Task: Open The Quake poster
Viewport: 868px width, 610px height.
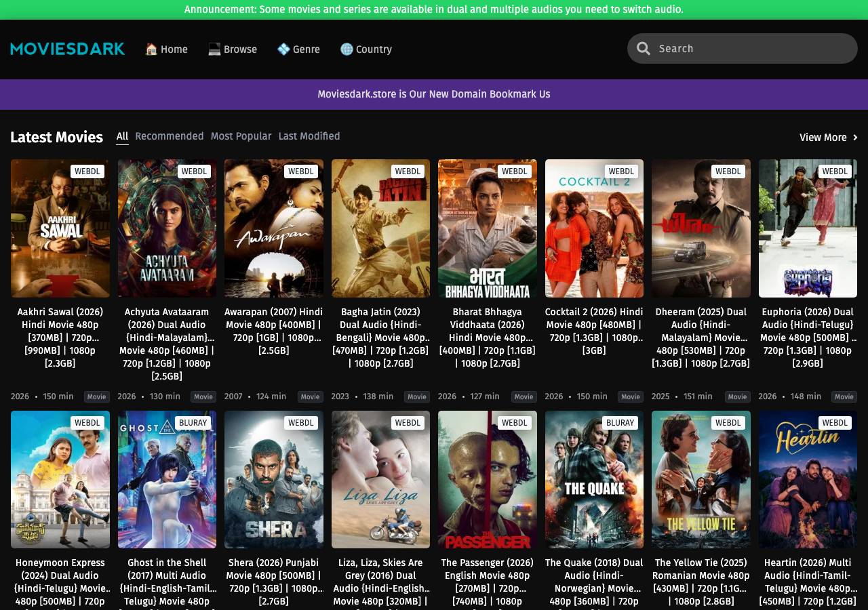Action: pyautogui.click(x=594, y=479)
